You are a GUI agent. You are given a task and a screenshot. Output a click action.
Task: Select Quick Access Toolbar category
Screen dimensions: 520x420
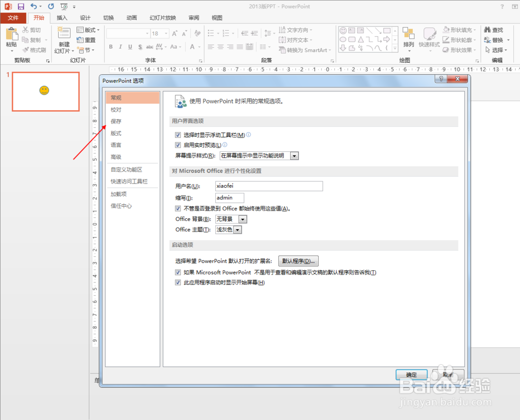(x=132, y=181)
